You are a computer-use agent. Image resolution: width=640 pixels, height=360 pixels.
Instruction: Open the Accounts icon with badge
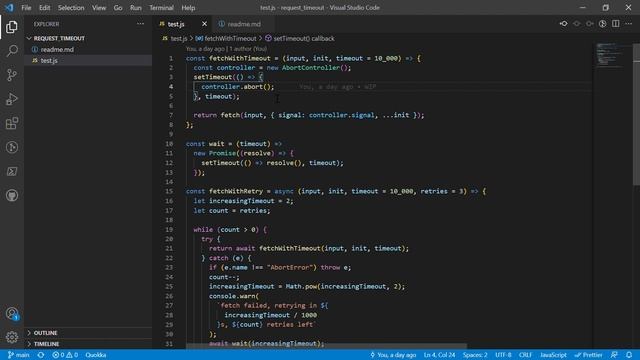(x=12, y=313)
